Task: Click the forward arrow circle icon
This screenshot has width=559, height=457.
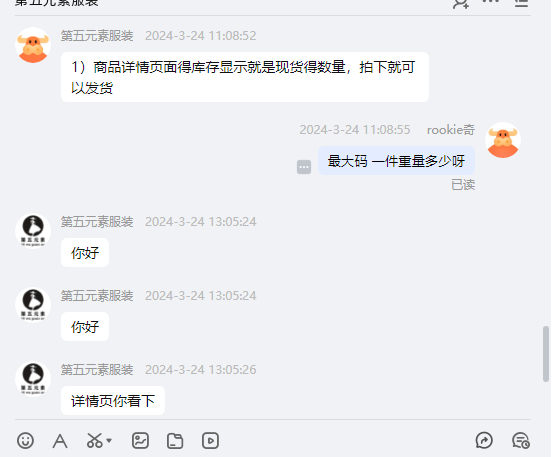Action: [484, 441]
